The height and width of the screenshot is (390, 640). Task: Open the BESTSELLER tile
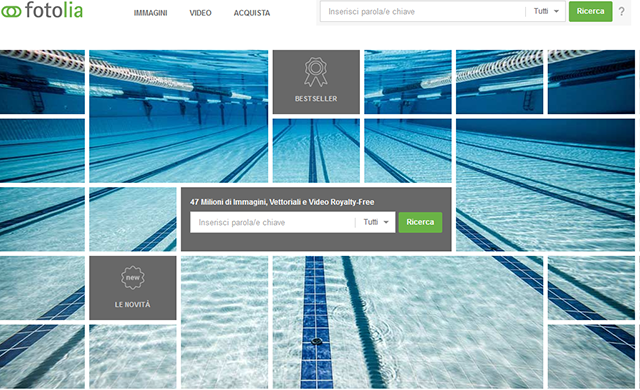point(316,82)
